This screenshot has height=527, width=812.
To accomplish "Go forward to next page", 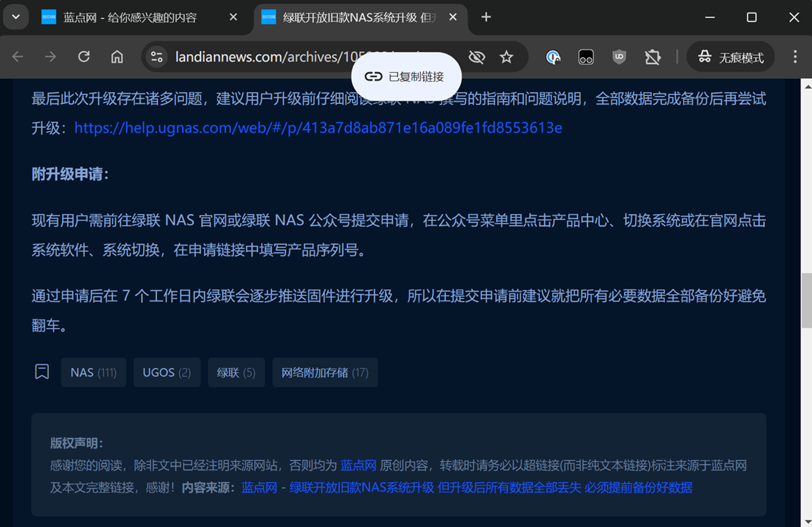I will (51, 57).
